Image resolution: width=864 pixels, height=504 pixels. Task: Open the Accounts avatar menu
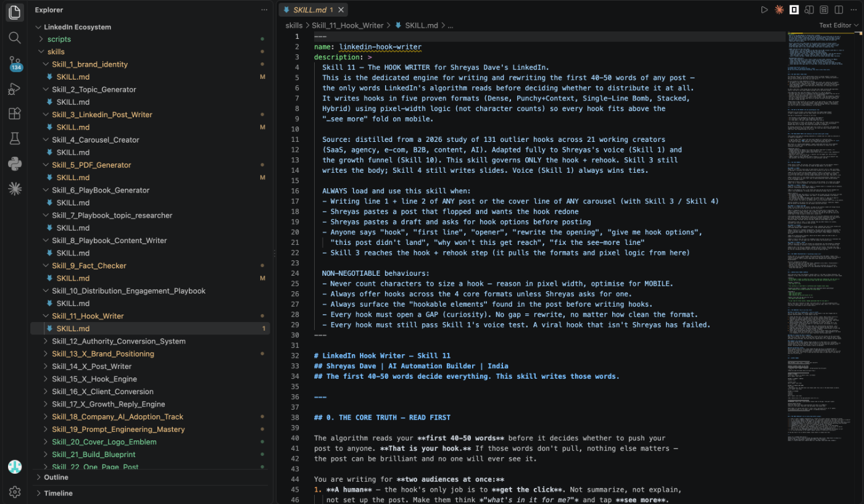tap(15, 467)
